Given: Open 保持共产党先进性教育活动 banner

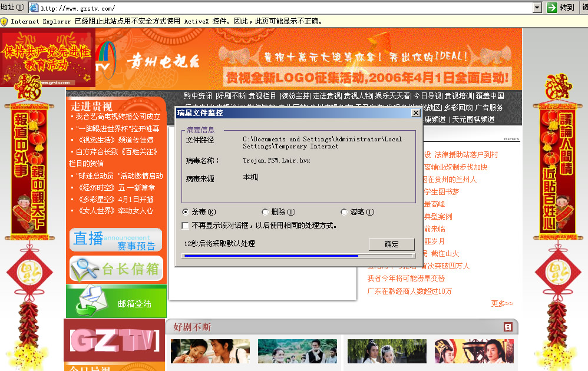Looking at the screenshot, I should pyautogui.click(x=48, y=58).
